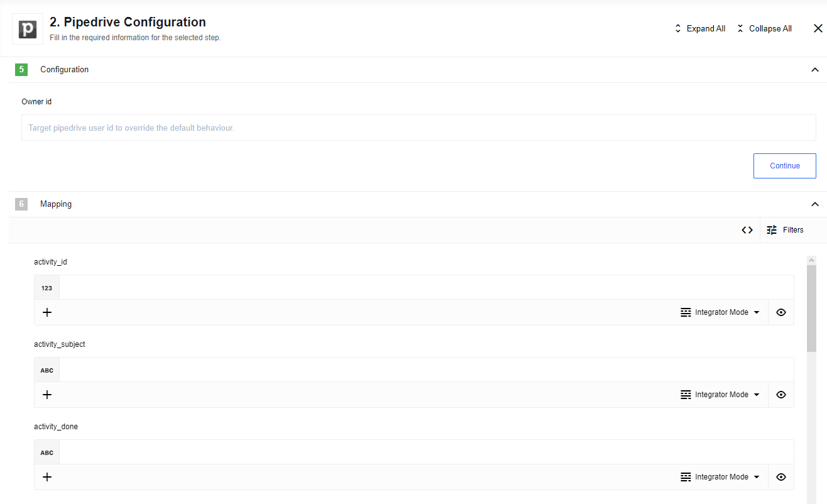Click the '2. Pipedrive Configuration' heading
Viewport: 827px width, 504px height.
pos(128,22)
